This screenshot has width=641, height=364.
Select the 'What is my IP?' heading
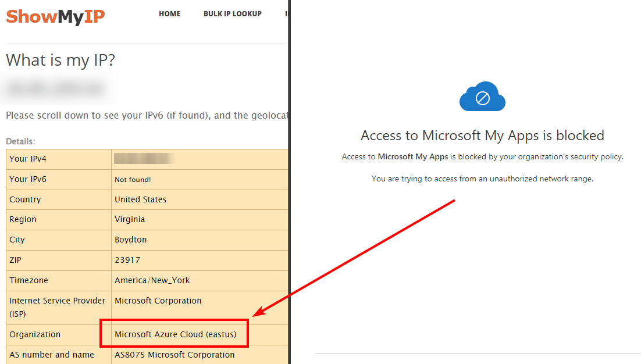click(60, 60)
